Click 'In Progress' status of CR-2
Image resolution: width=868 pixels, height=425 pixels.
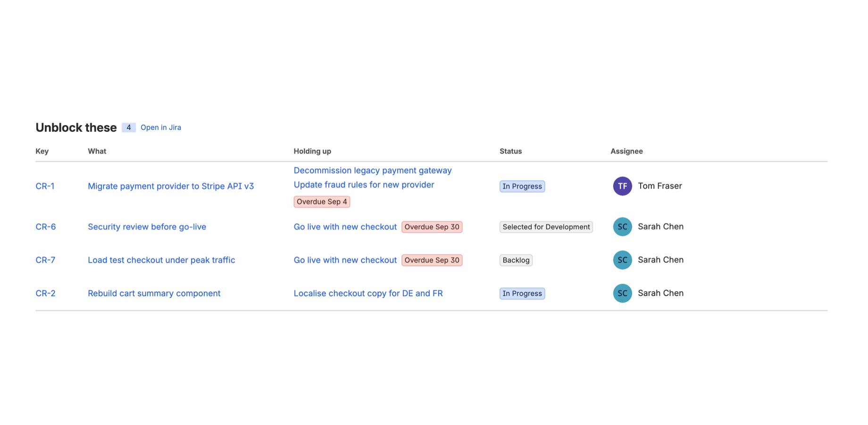click(x=522, y=293)
